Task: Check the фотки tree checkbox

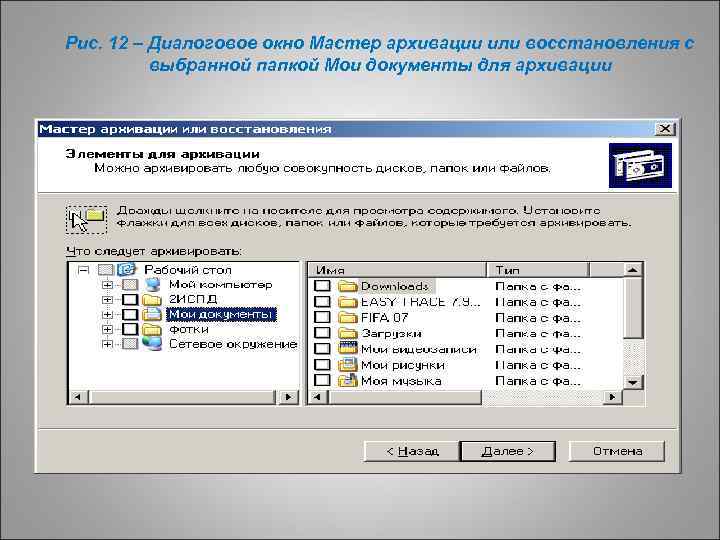Action: click(x=130, y=329)
